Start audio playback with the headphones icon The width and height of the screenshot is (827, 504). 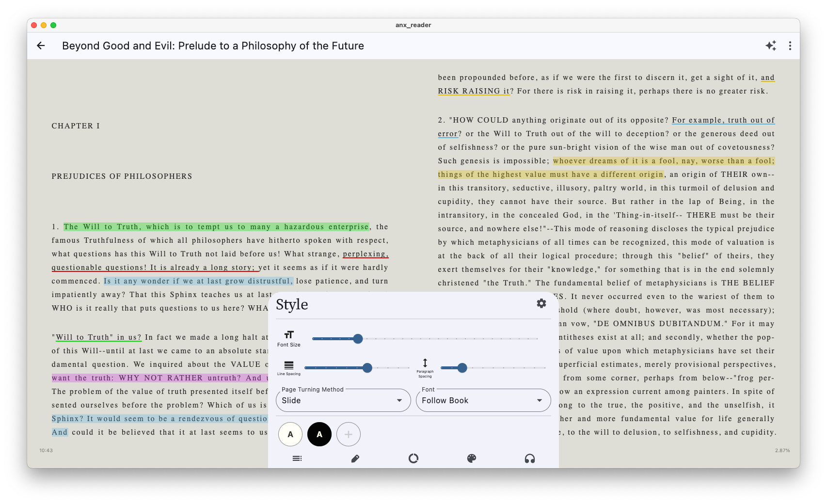(x=530, y=458)
